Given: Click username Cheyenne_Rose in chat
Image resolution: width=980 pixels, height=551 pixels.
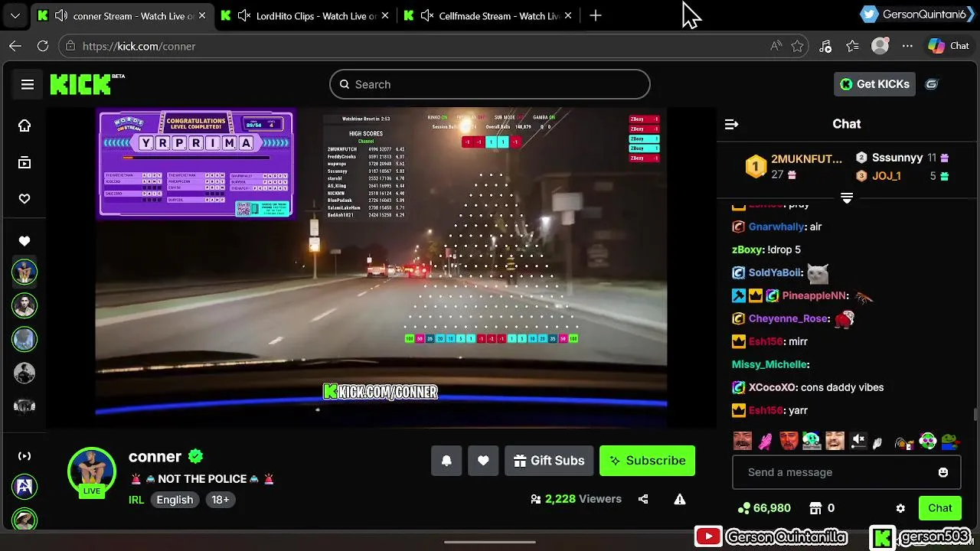Looking at the screenshot, I should click(789, 318).
